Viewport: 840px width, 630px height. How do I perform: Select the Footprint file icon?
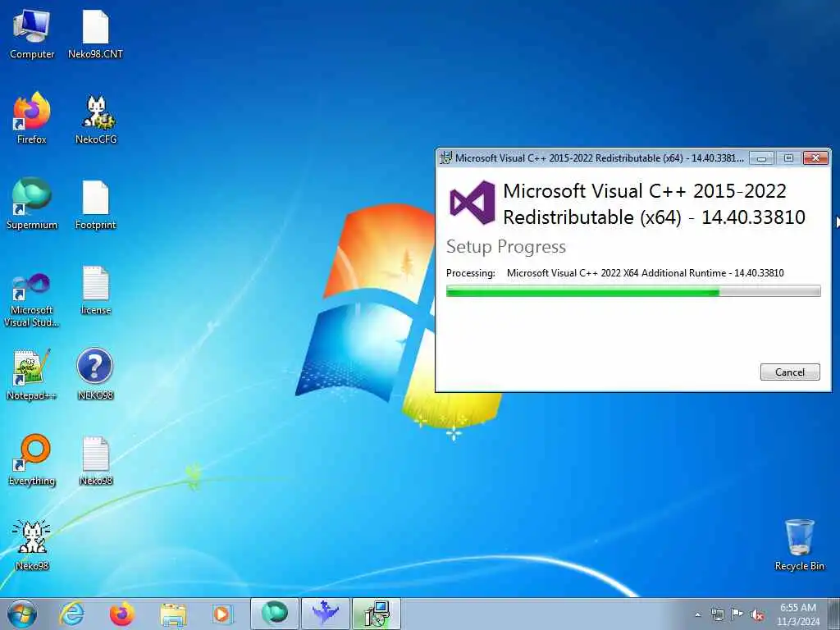click(95, 204)
